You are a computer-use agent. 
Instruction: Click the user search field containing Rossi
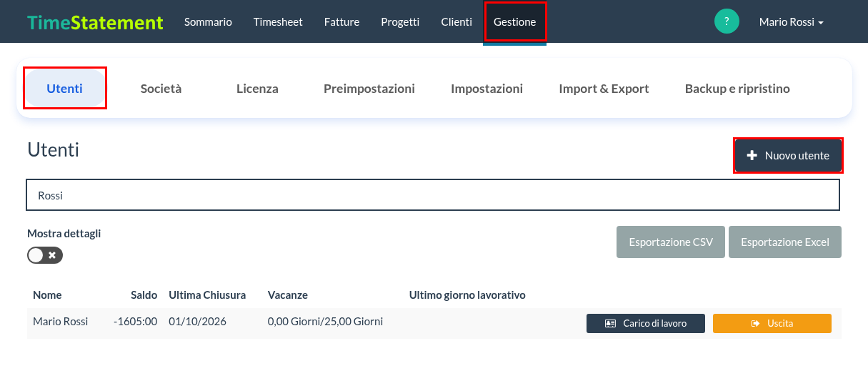tap(433, 195)
